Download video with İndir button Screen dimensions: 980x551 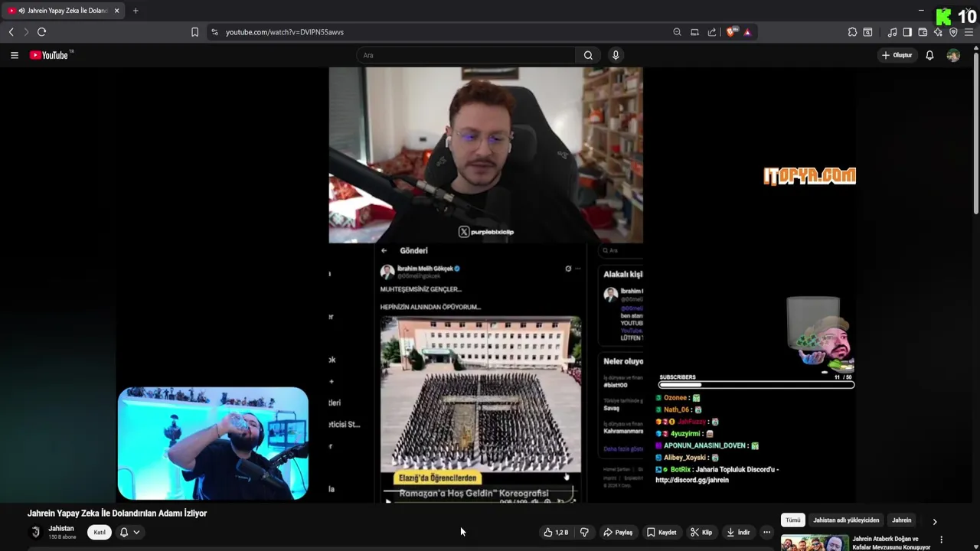click(x=738, y=532)
